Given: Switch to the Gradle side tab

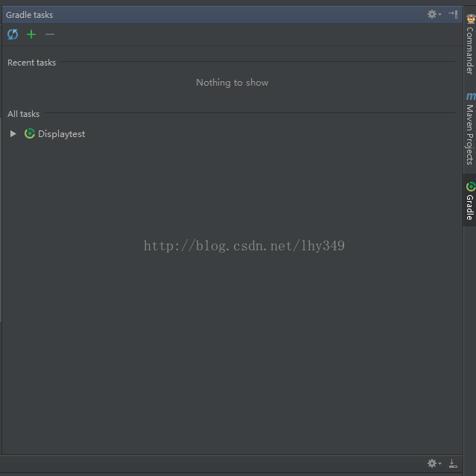Looking at the screenshot, I should (470, 200).
